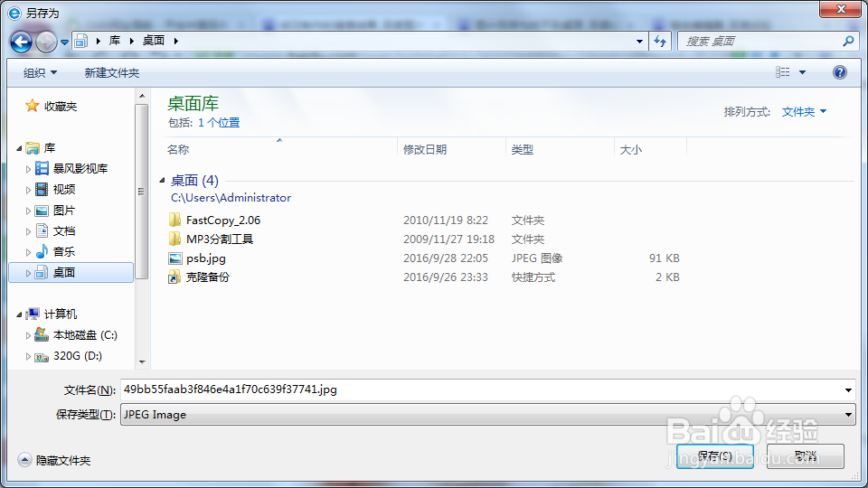Image resolution: width=868 pixels, height=488 pixels.
Task: Click navigation pane scroll up arrow
Action: click(142, 97)
